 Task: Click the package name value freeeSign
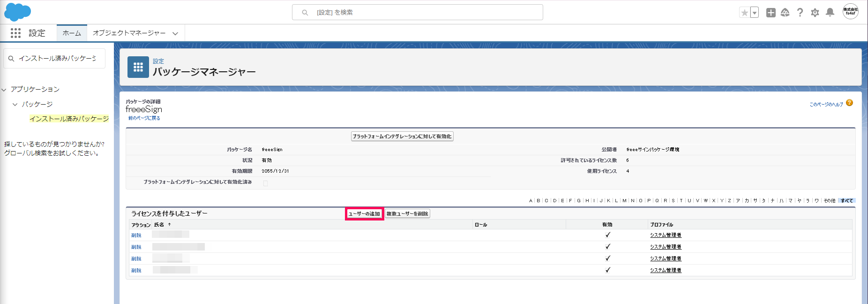272,150
